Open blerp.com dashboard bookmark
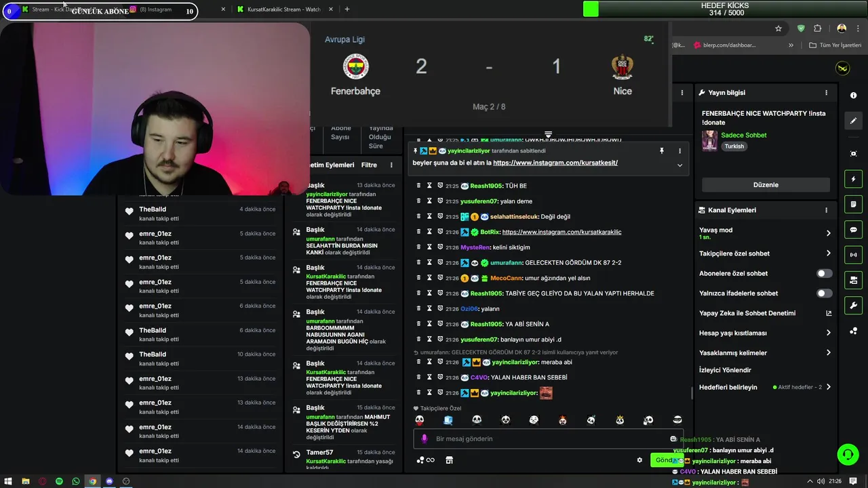868x488 pixels. click(724, 45)
